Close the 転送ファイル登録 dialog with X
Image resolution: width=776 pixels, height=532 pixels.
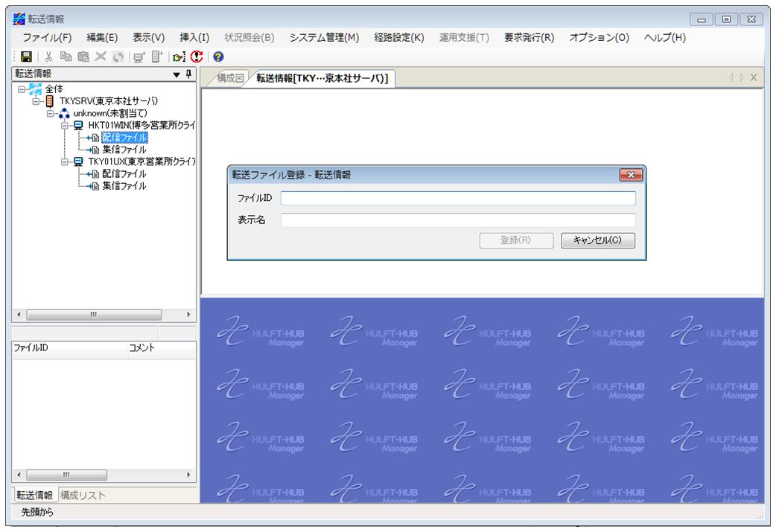(x=635, y=175)
